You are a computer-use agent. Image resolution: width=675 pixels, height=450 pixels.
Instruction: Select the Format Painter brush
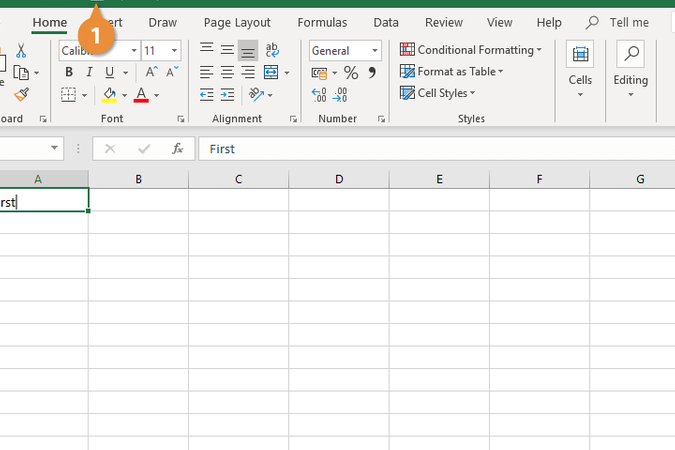click(x=21, y=94)
